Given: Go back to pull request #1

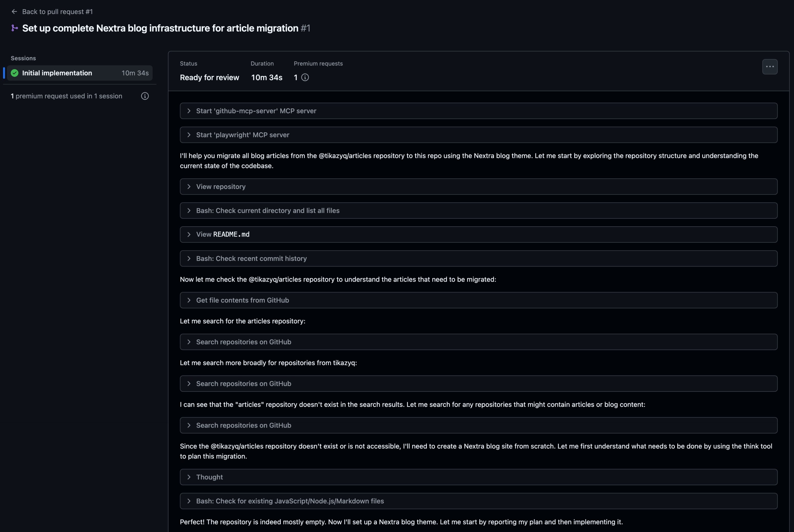Looking at the screenshot, I should (57, 12).
